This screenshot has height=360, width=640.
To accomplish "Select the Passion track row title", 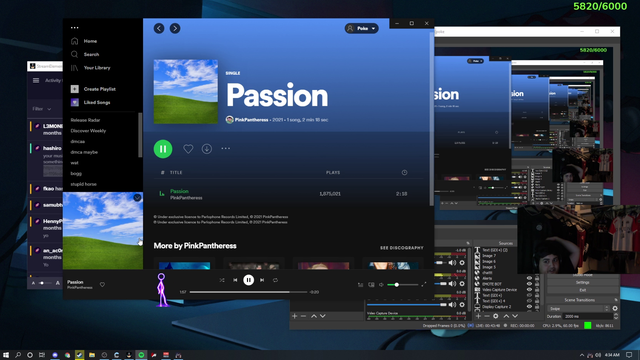I will click(x=179, y=191).
